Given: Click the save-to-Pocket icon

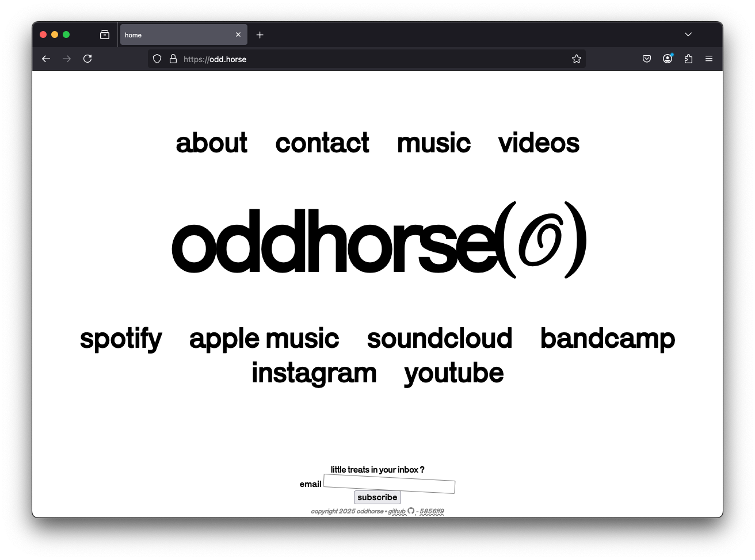Looking at the screenshot, I should click(x=646, y=59).
